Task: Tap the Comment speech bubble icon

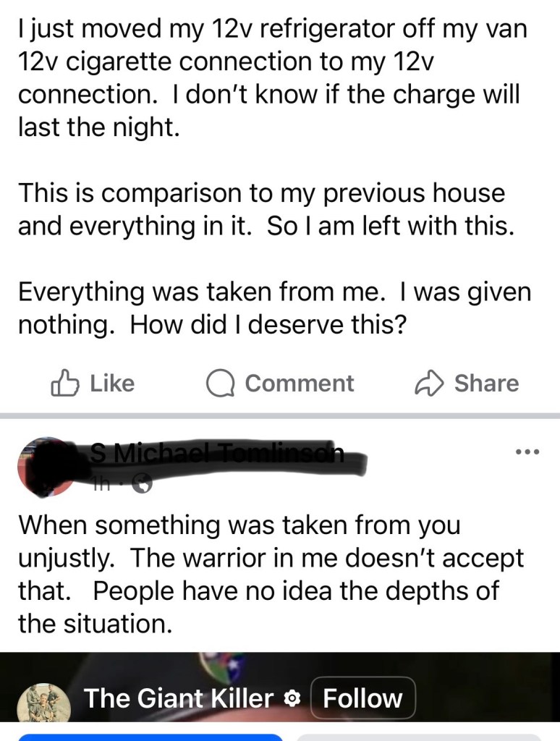Action: point(220,384)
